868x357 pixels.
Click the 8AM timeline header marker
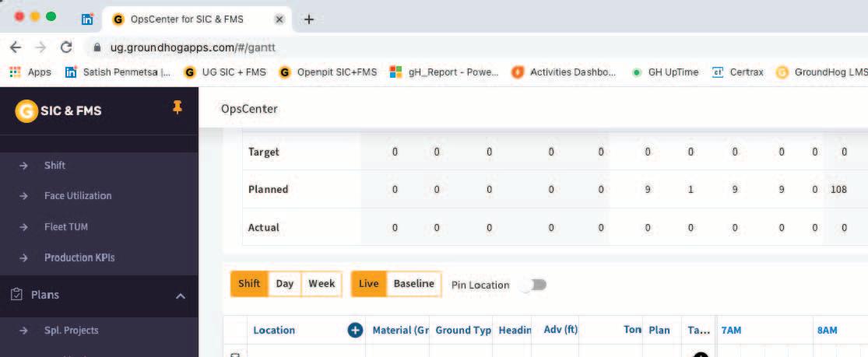tap(827, 331)
